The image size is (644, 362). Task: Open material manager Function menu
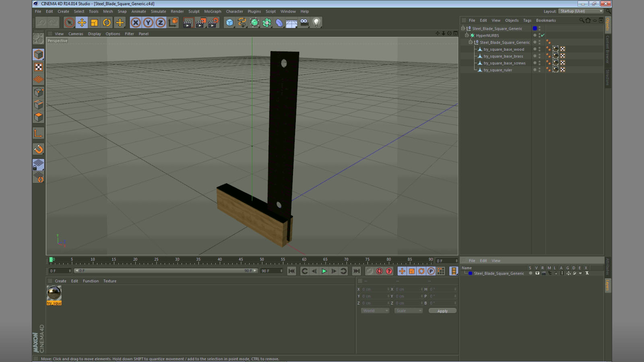[91, 281]
